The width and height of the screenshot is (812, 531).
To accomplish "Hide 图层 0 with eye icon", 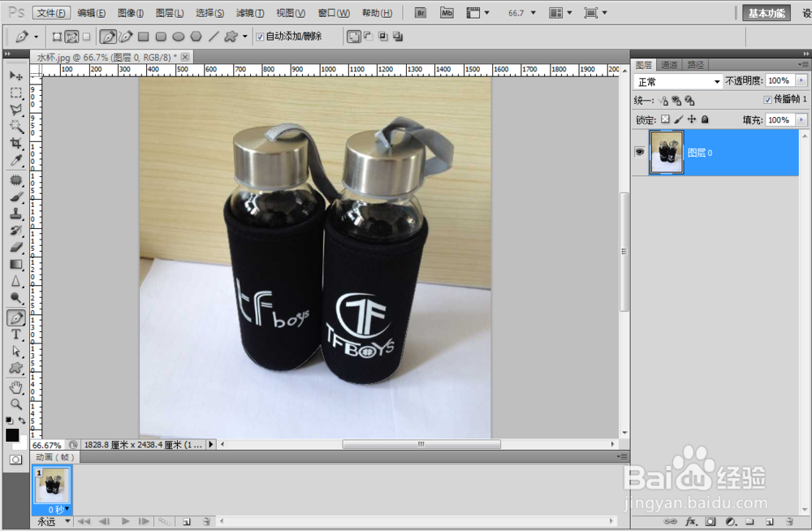I will click(x=640, y=153).
